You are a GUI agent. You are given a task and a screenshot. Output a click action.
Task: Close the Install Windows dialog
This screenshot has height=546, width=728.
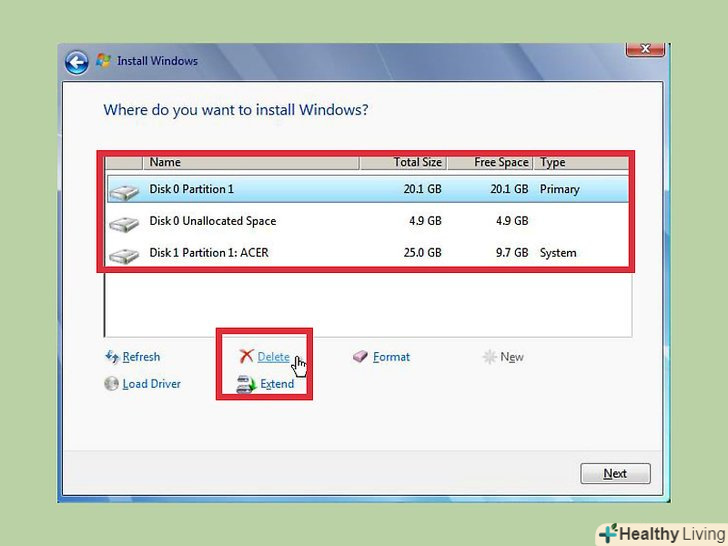coord(645,49)
